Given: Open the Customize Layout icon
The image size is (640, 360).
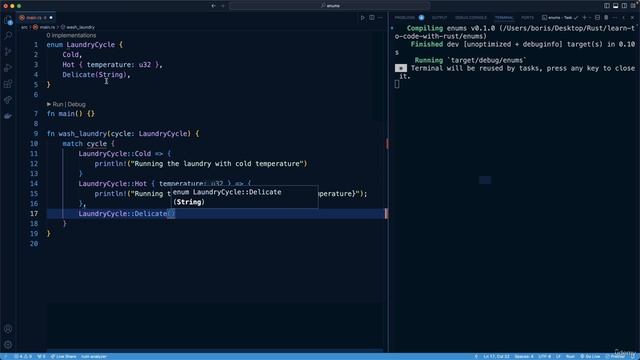Looking at the screenshot, I should tap(633, 6).
